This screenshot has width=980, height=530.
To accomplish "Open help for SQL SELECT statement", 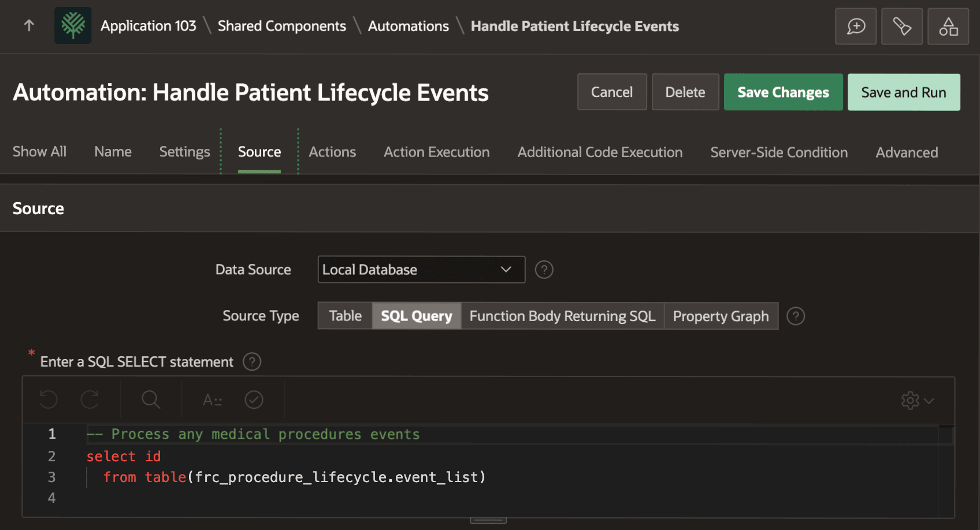I will tap(252, 362).
